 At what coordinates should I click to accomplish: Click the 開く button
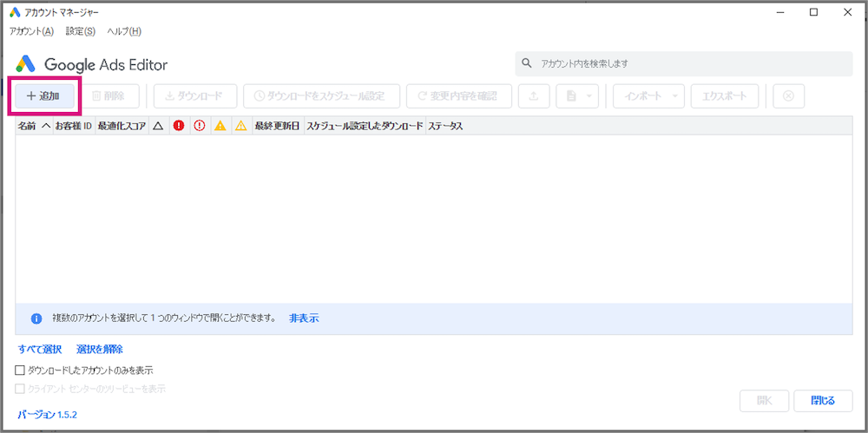(764, 401)
